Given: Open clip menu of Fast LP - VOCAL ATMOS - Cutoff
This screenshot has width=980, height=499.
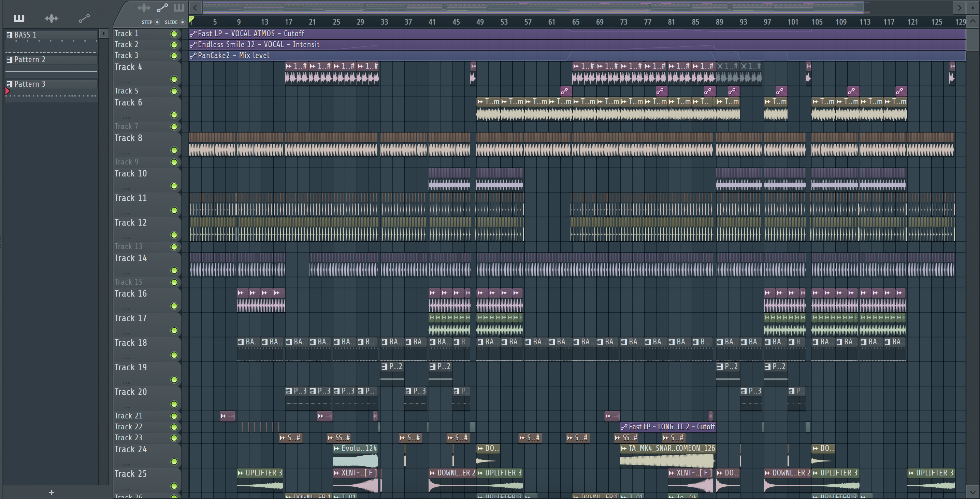Looking at the screenshot, I should coord(193,34).
